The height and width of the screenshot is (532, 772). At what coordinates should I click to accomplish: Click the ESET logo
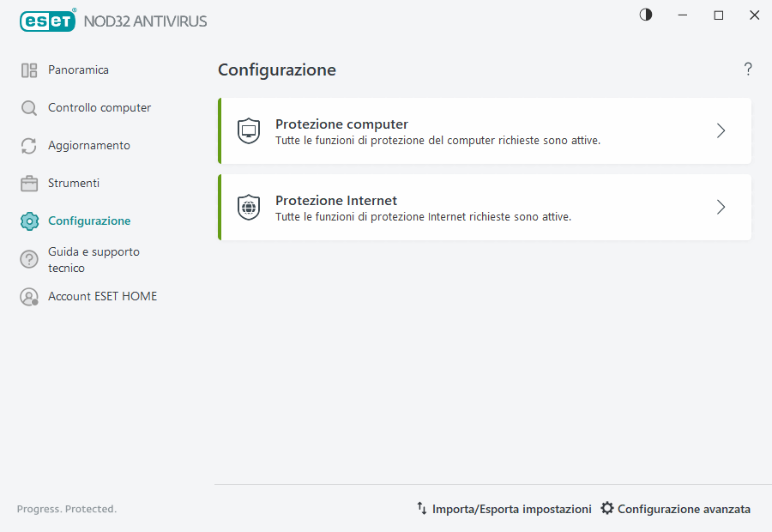pyautogui.click(x=48, y=21)
